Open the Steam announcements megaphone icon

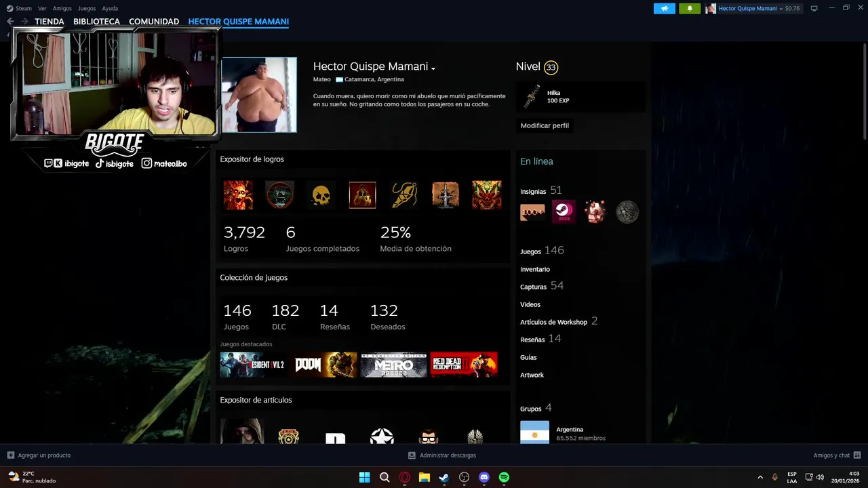(665, 8)
